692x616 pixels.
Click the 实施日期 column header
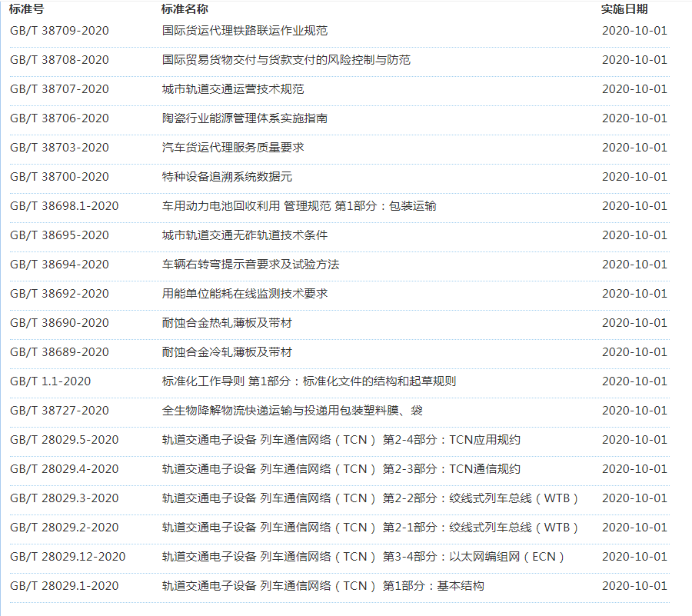(x=624, y=9)
